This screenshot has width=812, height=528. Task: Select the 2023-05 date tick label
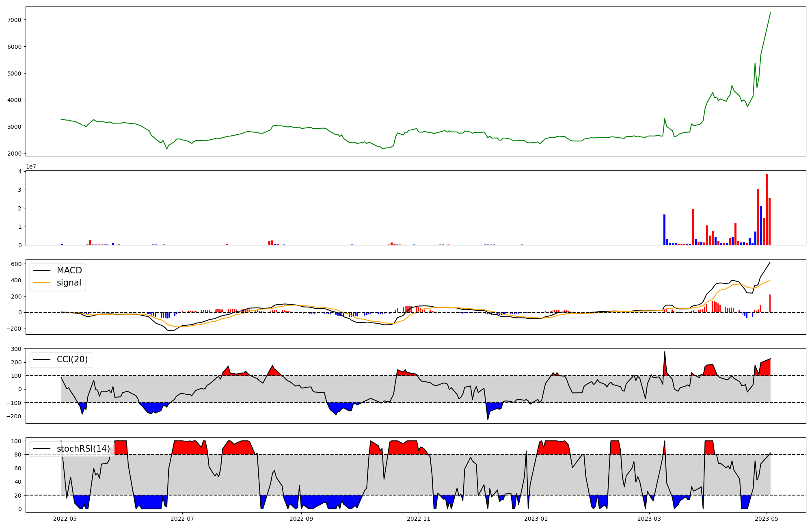point(767,519)
